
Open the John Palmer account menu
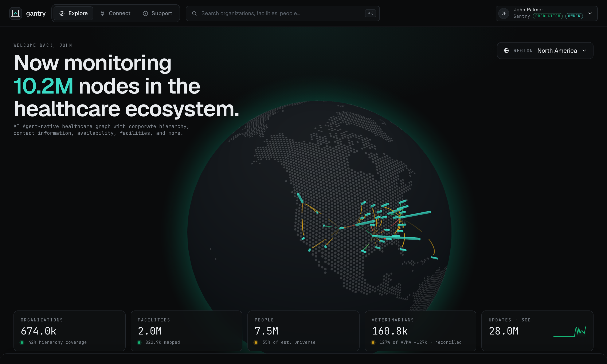click(546, 13)
